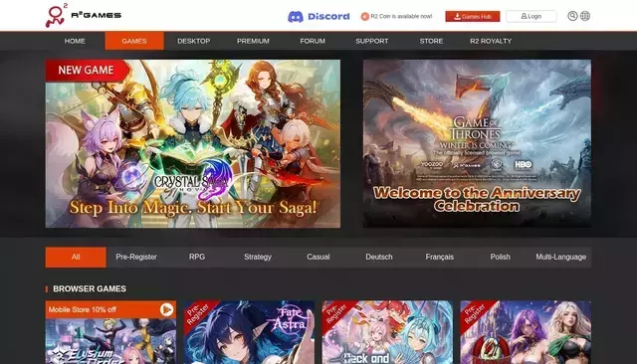Open the R2 ROYALTY menu item

point(491,41)
